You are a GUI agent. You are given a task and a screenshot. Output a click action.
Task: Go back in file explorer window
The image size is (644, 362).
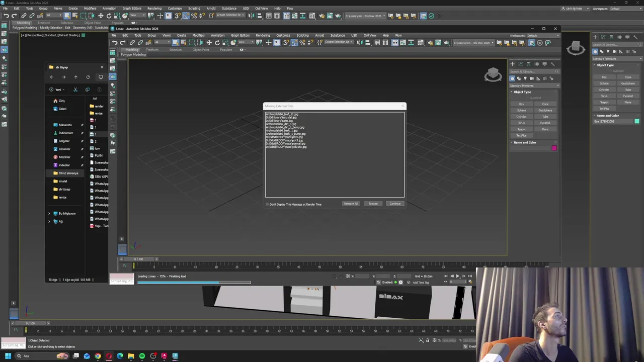click(51, 77)
